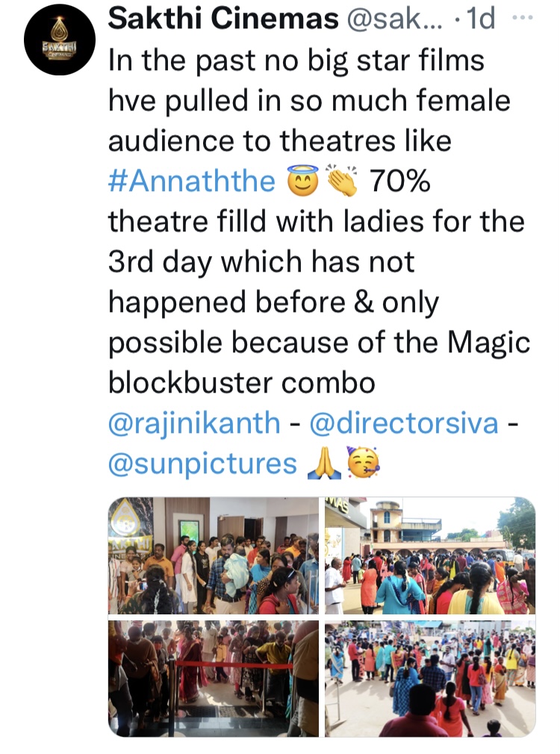The image size is (560, 754).
Task: Visit the @rajinikanth mention
Action: (x=194, y=423)
